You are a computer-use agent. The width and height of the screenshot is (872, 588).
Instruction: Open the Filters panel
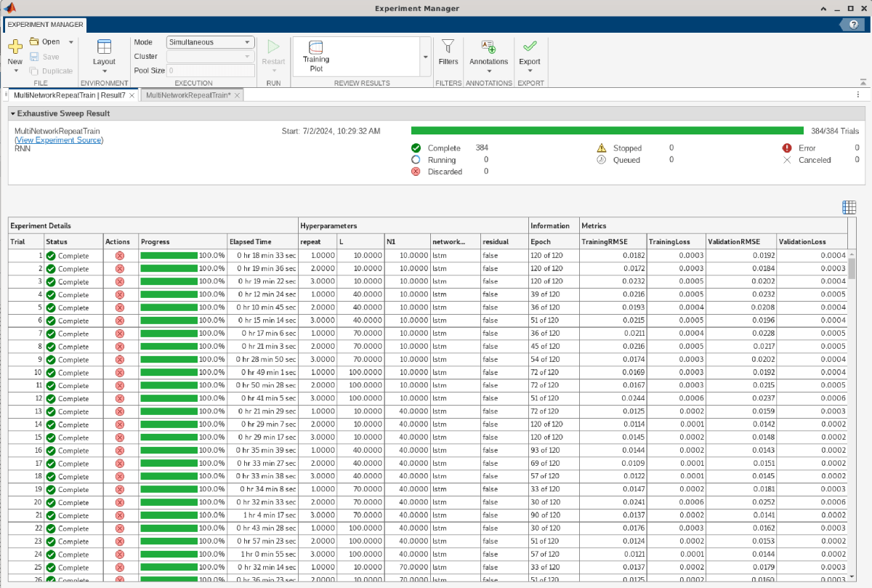coord(448,52)
